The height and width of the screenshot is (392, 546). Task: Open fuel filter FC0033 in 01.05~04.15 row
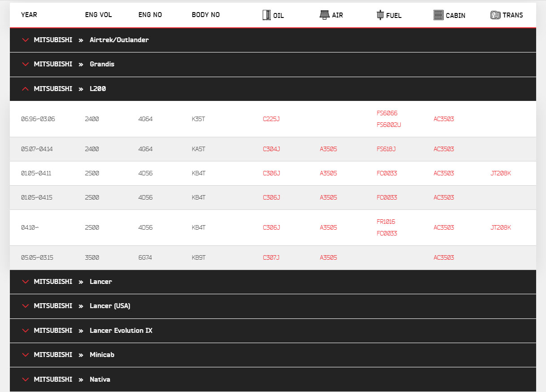387,197
